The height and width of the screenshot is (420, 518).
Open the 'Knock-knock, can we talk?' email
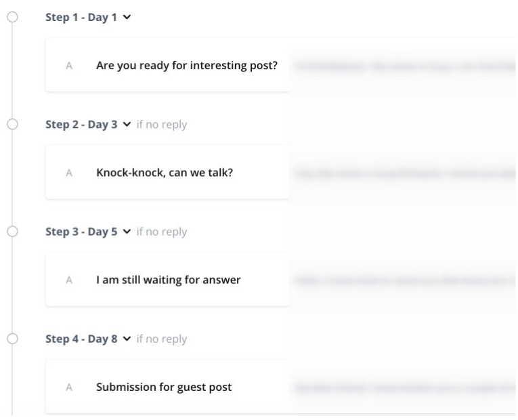165,173
